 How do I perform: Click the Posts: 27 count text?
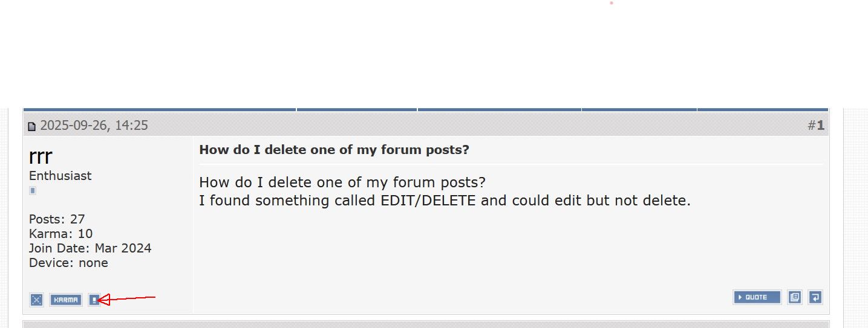57,219
